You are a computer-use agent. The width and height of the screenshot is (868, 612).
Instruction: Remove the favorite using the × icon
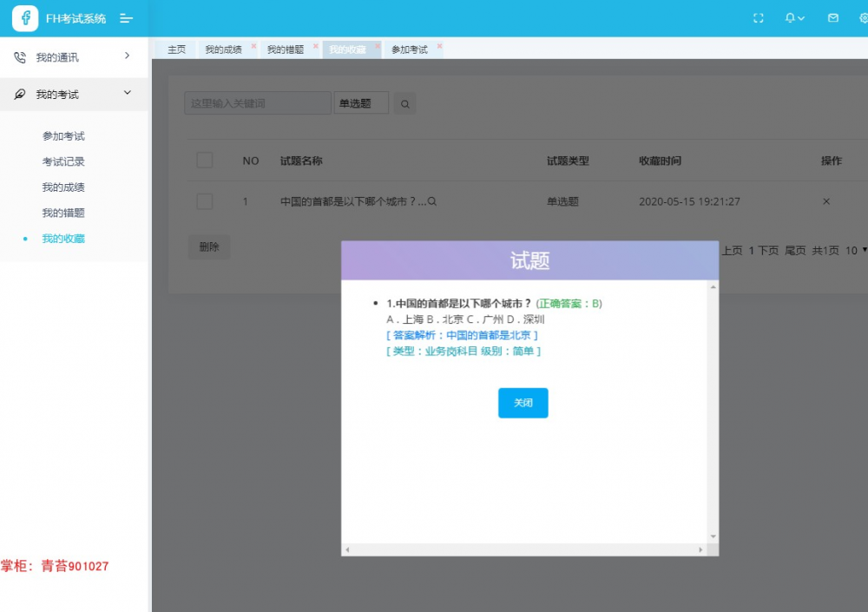pos(825,201)
